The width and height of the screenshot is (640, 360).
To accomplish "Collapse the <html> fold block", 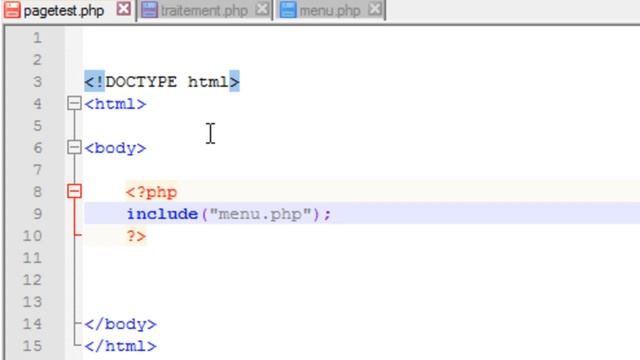I will pos(74,103).
